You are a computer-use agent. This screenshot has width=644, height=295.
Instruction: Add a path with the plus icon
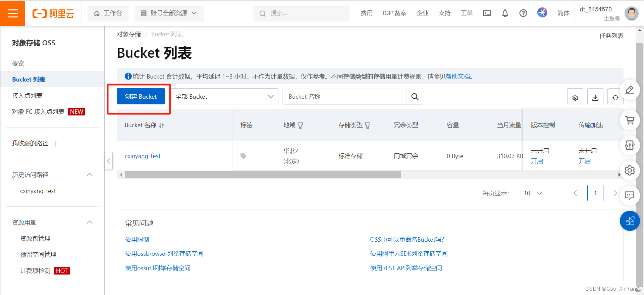click(56, 144)
